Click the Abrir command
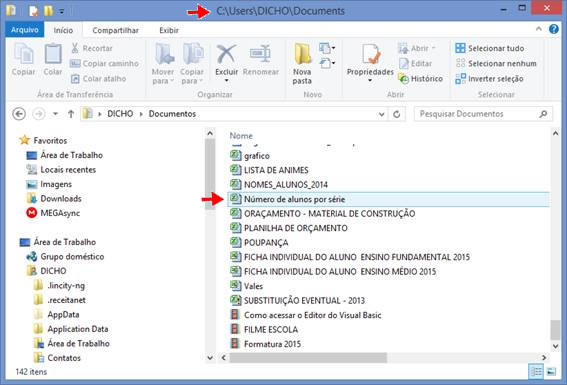 tap(416, 48)
